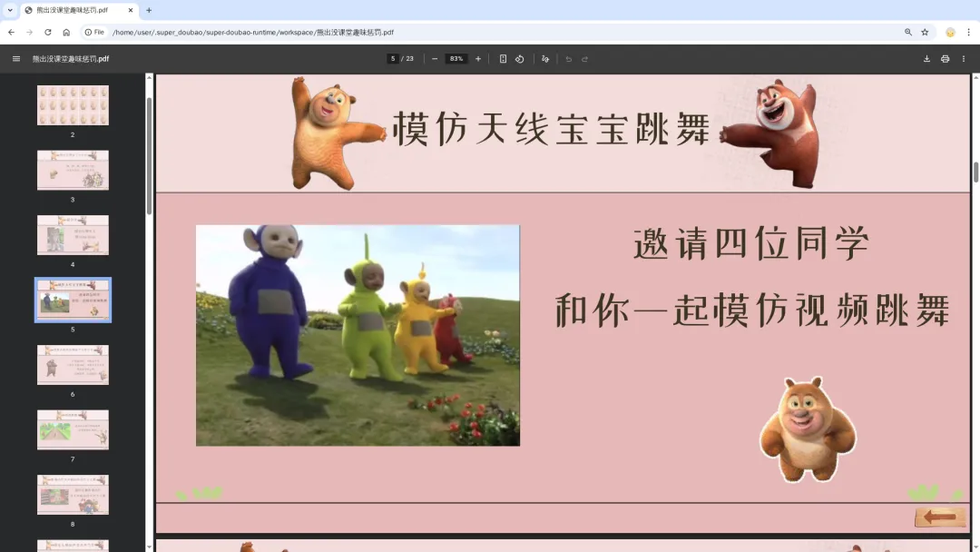Viewport: 980px width, 552px height.
Task: Click the File site info chip
Action: coord(94,32)
